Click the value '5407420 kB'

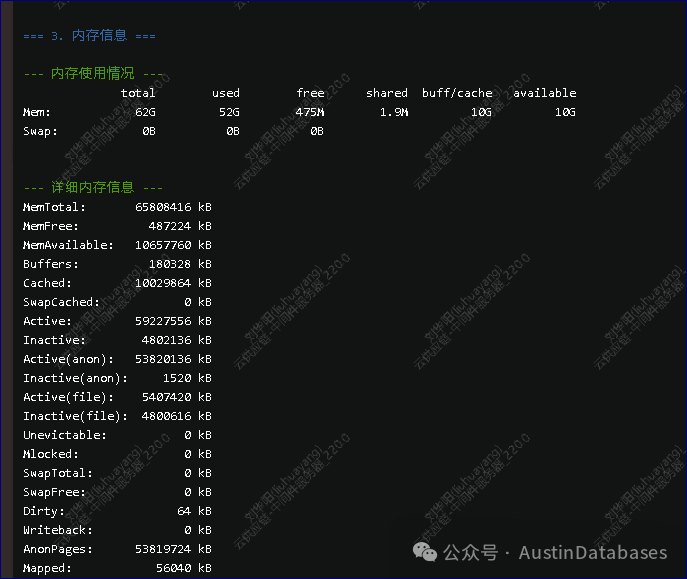(x=177, y=397)
